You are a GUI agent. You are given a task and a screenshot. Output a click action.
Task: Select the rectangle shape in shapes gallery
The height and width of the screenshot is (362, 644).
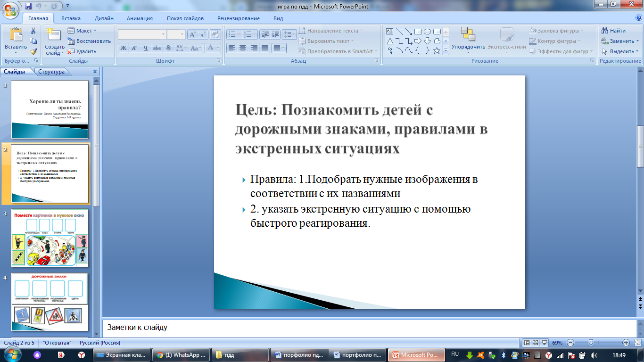pyautogui.click(x=418, y=32)
